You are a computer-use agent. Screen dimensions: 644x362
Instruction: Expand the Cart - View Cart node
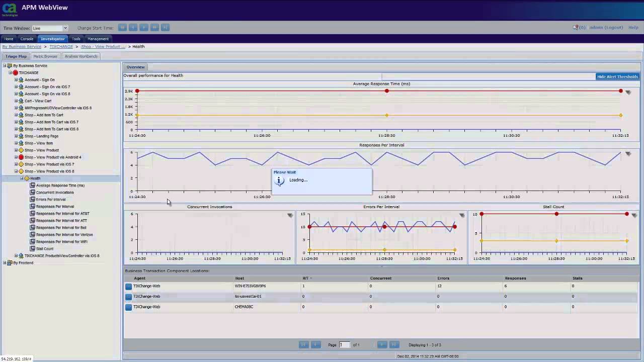[x=16, y=101]
